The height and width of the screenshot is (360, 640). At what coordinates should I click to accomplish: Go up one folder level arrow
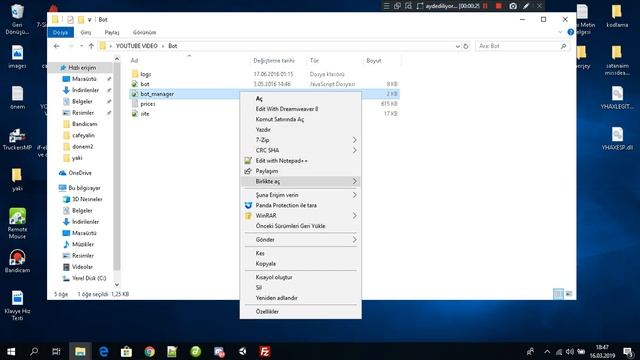(91, 46)
